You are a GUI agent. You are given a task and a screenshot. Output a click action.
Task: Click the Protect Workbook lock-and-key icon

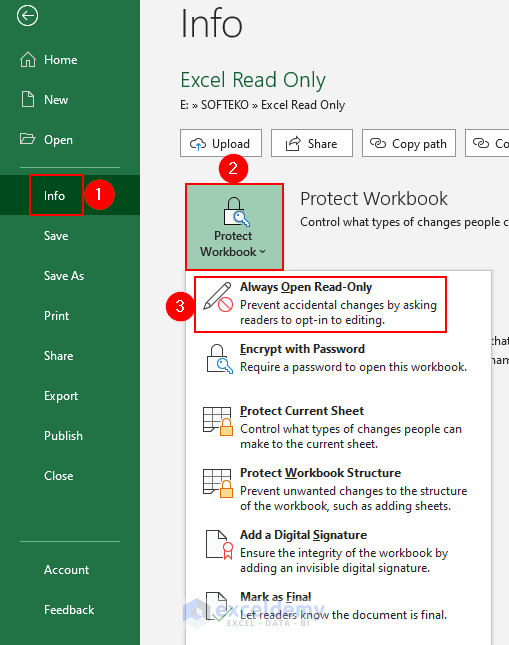236,212
